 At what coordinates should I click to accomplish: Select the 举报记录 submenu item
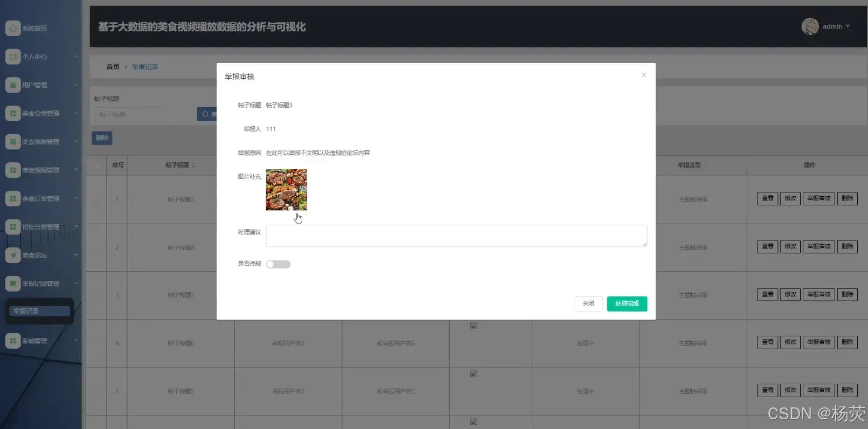click(39, 311)
